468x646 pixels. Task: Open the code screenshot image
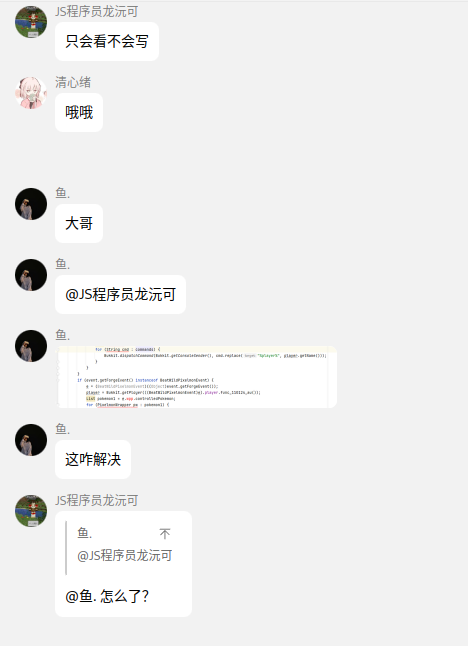(x=197, y=377)
